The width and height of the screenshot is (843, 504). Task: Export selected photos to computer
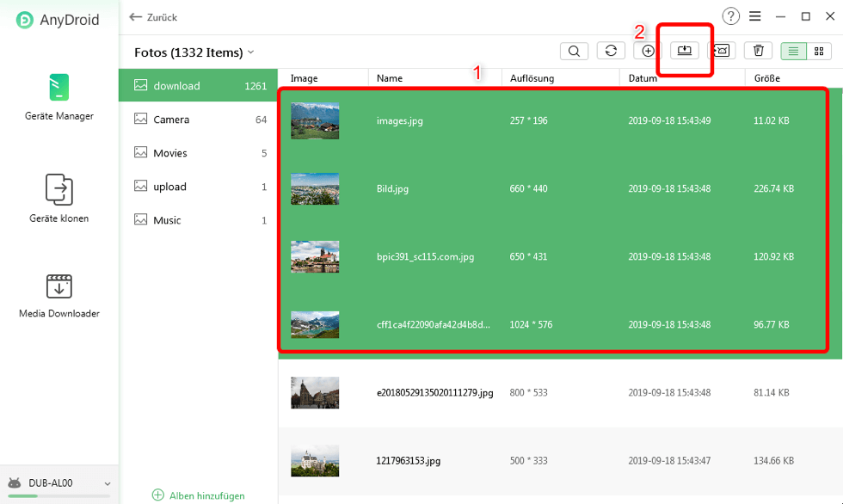point(685,51)
